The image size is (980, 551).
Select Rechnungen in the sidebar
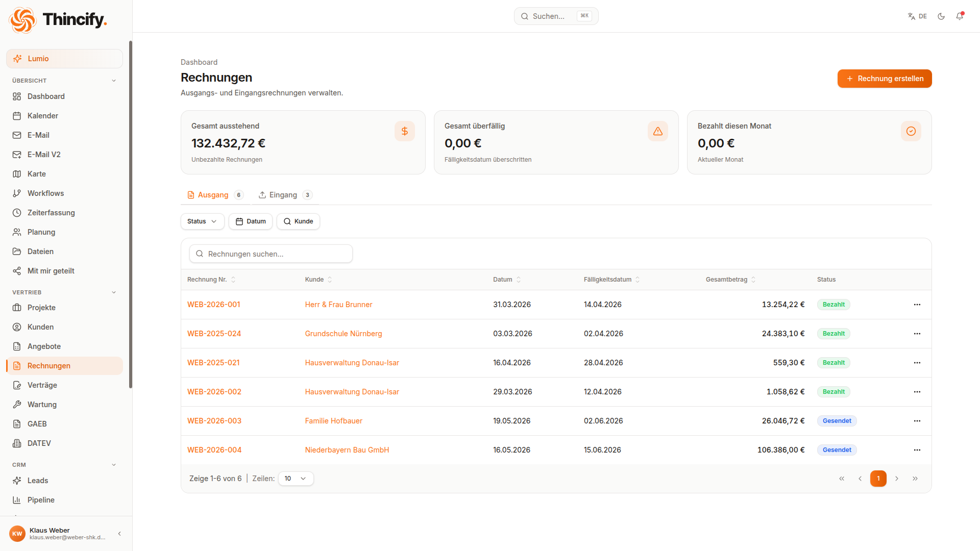[x=64, y=366]
